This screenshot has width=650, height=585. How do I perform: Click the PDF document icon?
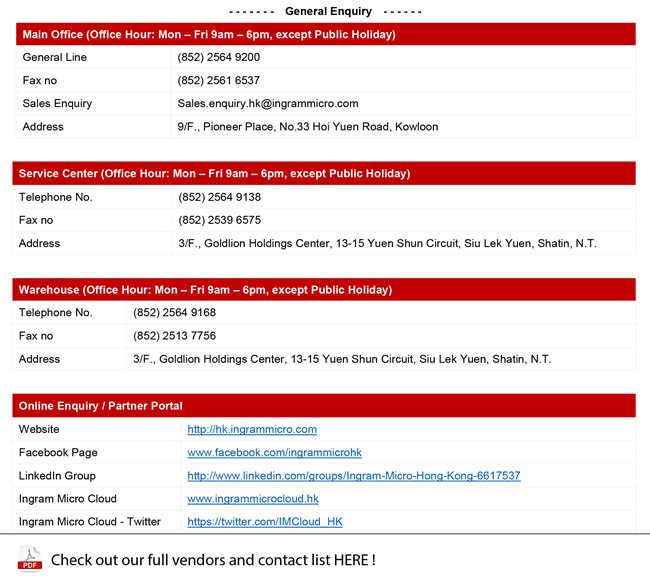pyautogui.click(x=30, y=559)
